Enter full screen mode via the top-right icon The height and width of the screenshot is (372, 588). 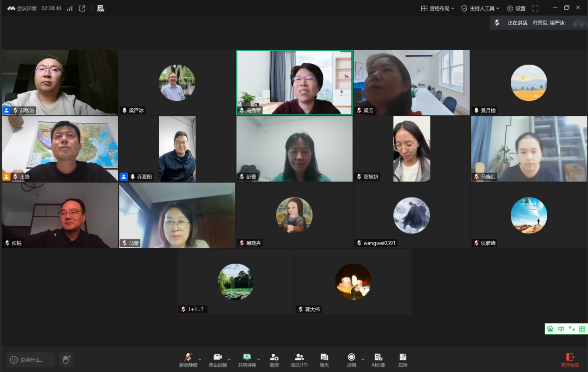pyautogui.click(x=536, y=8)
